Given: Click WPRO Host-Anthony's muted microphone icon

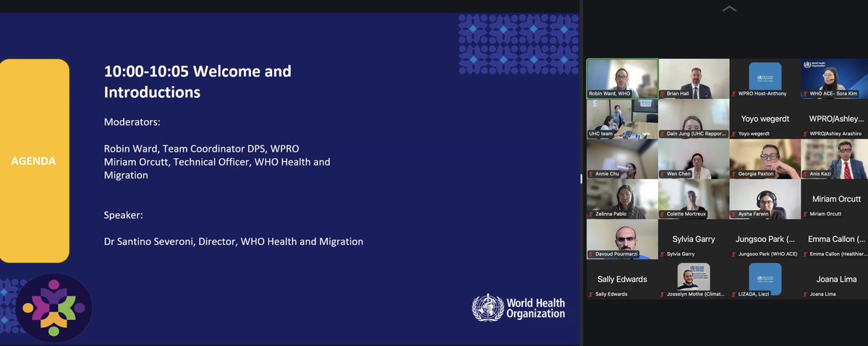Looking at the screenshot, I should [734, 94].
